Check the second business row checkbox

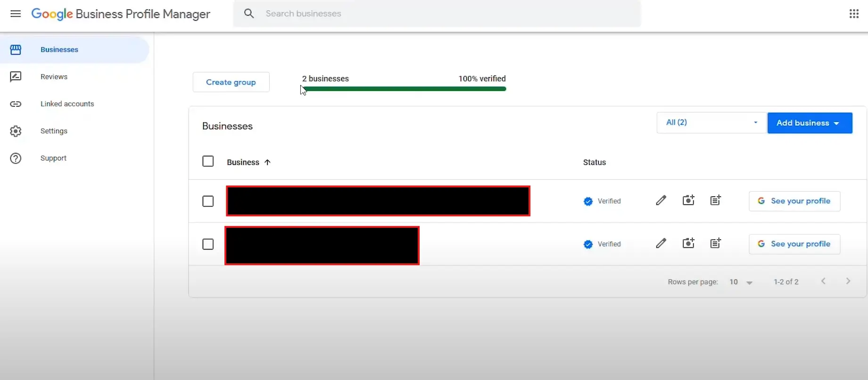(208, 244)
